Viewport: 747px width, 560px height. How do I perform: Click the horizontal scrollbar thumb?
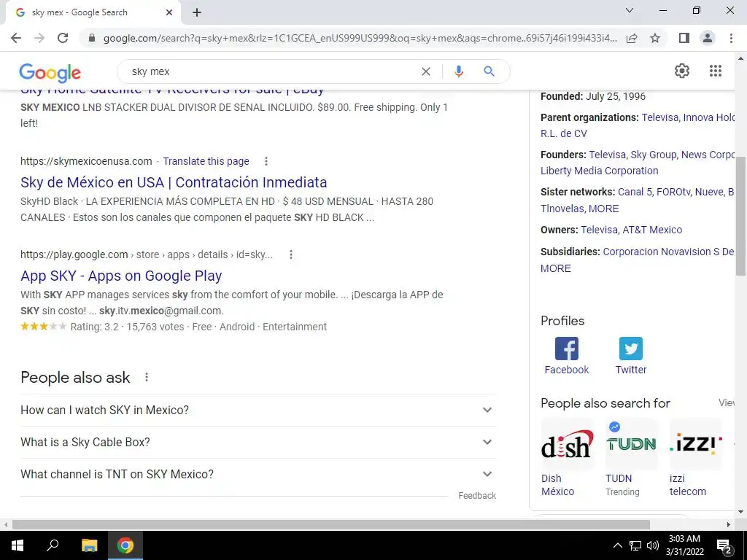(330, 524)
